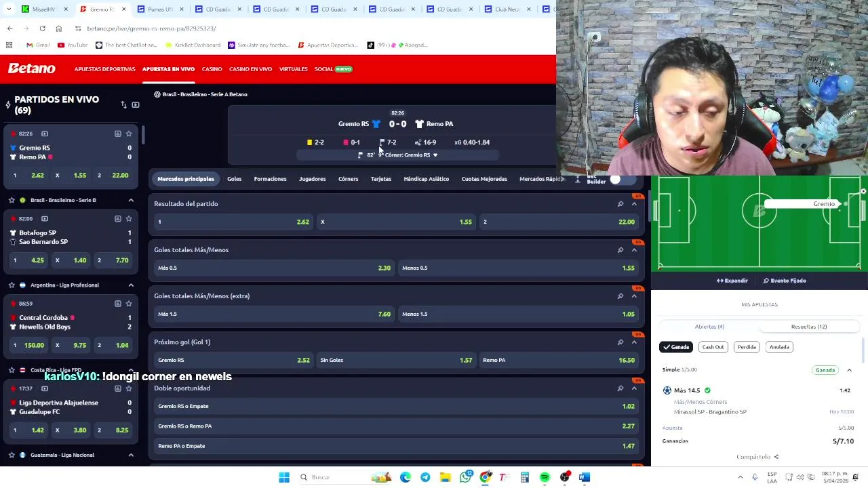Collapse the Próximo gol (Gol 1) market
The image size is (868, 488).
point(634,342)
